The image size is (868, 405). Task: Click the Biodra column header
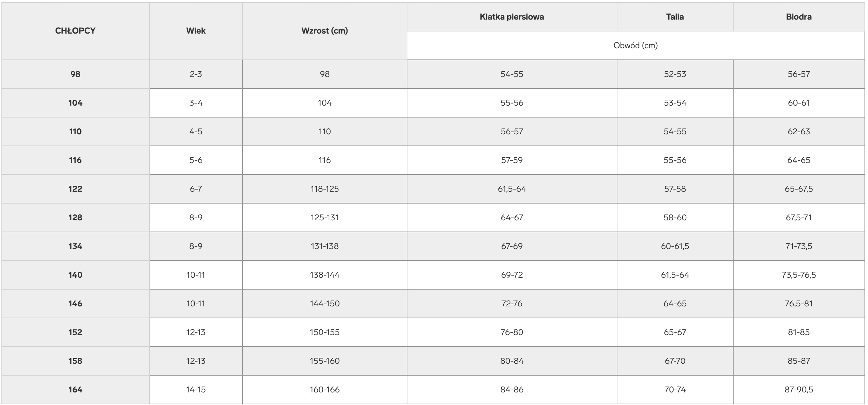(799, 17)
